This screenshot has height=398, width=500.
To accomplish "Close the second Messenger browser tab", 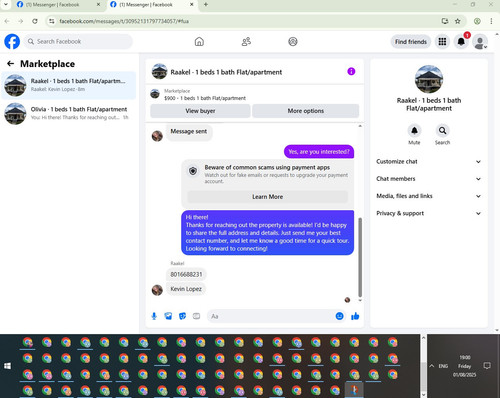I will (192, 5).
